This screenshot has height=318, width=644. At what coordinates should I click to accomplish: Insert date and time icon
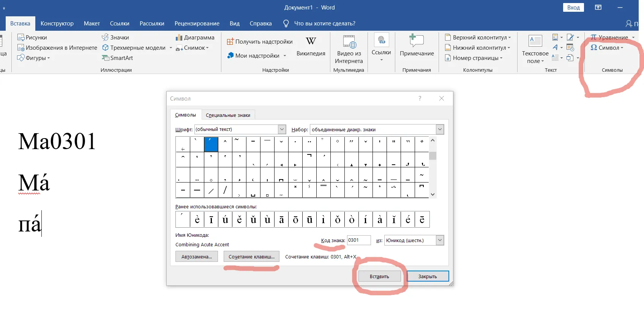click(x=570, y=47)
